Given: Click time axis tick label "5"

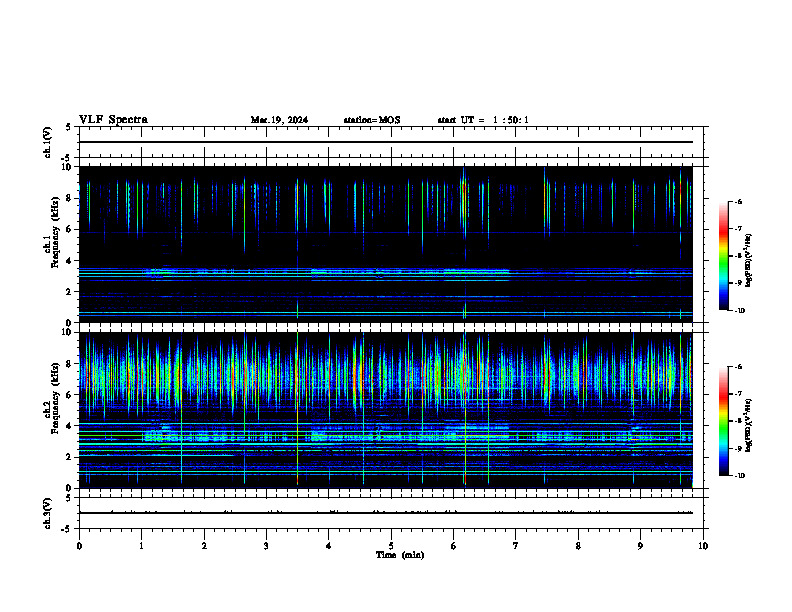Looking at the screenshot, I should pos(391,545).
